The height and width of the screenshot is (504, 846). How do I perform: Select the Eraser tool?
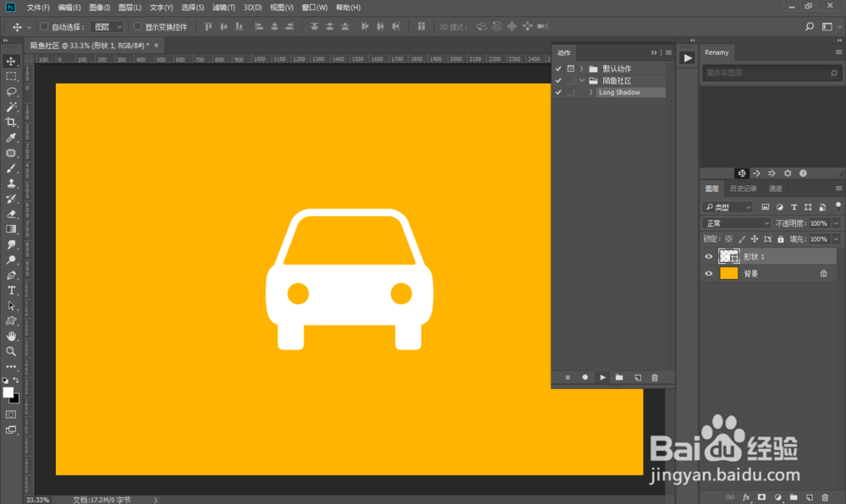(x=11, y=214)
